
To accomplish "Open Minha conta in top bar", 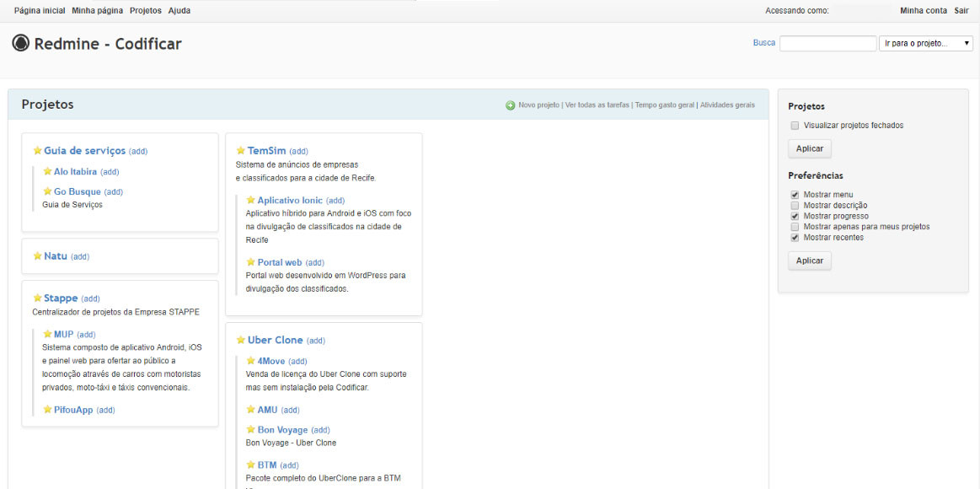I will click(x=924, y=11).
